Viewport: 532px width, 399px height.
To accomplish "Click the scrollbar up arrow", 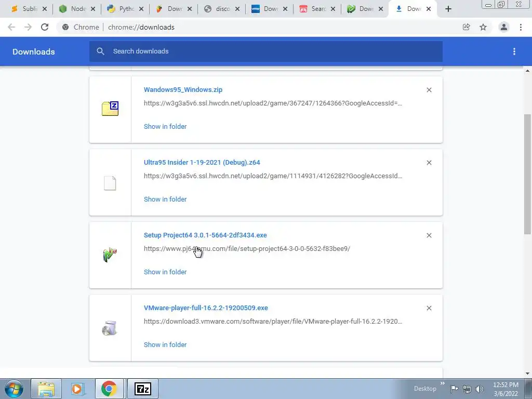I will tap(527, 71).
